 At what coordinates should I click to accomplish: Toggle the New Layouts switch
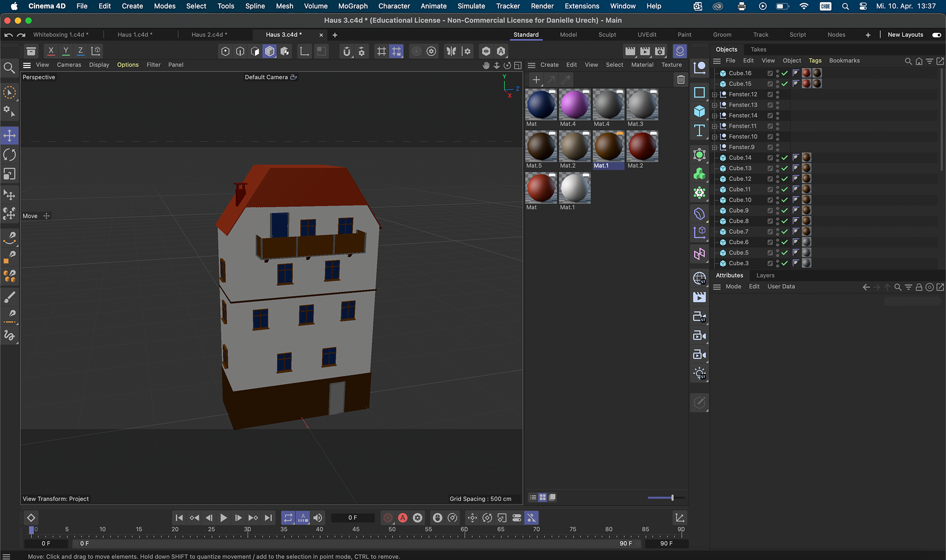936,35
